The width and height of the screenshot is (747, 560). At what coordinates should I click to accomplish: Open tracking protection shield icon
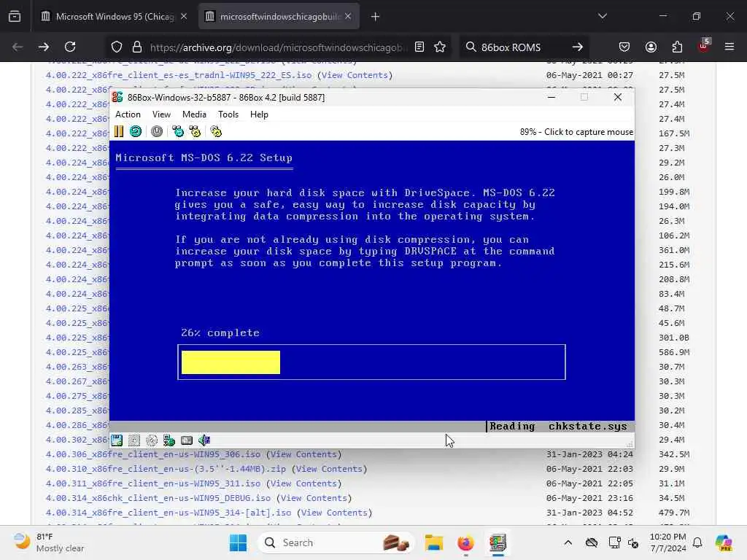(117, 47)
